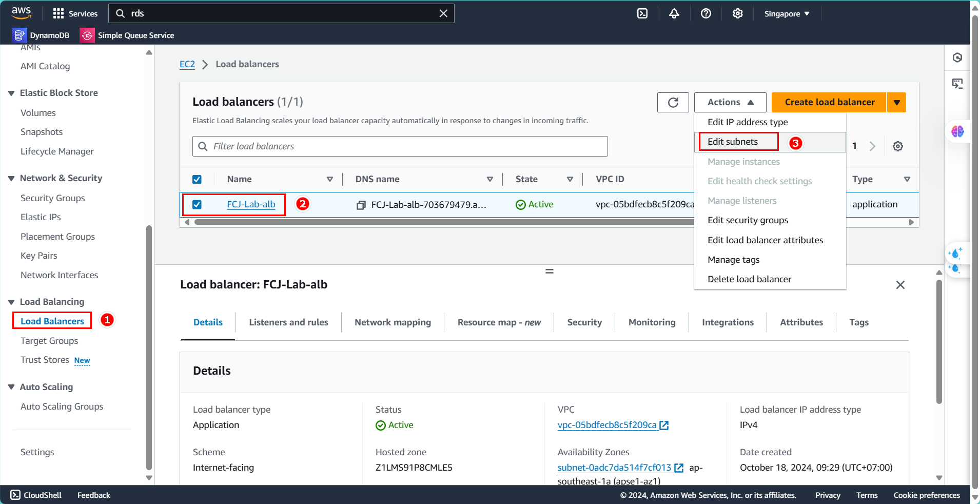Uncheck the FCJ-Lab-alb row checkbox

pos(197,205)
